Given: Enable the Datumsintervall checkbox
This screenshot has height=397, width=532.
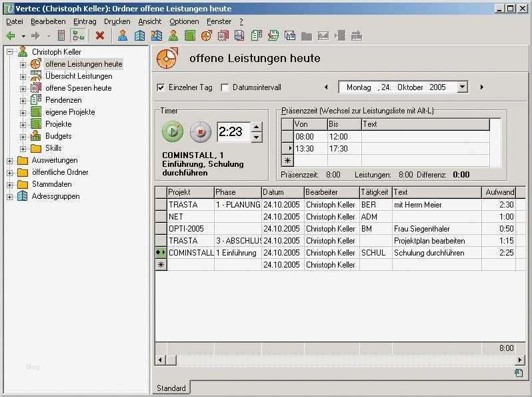Looking at the screenshot, I should [x=225, y=87].
